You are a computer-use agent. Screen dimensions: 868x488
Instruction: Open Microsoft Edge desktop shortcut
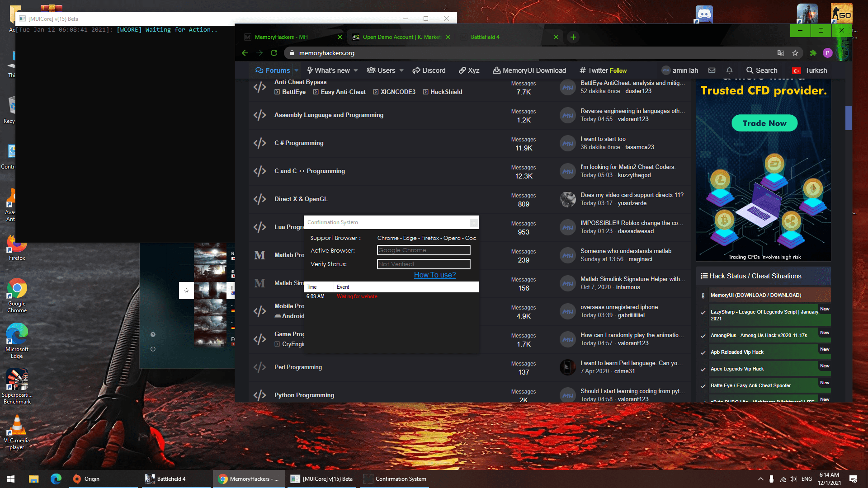click(17, 341)
